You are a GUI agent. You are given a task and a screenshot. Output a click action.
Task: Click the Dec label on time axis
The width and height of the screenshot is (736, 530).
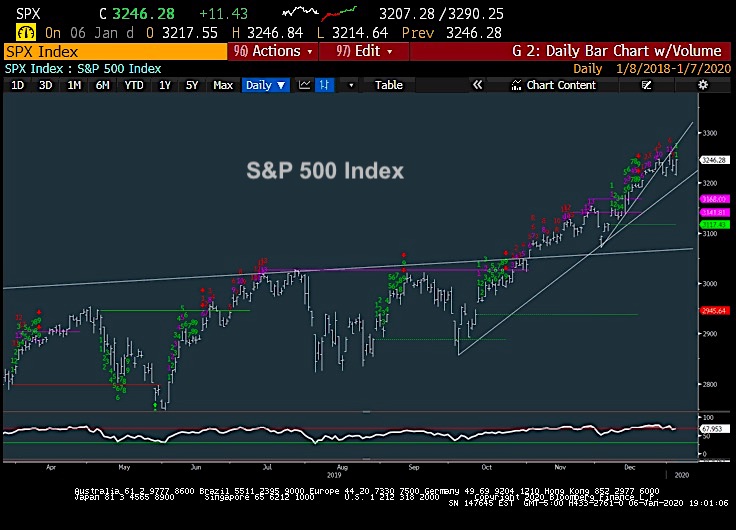[629, 467]
